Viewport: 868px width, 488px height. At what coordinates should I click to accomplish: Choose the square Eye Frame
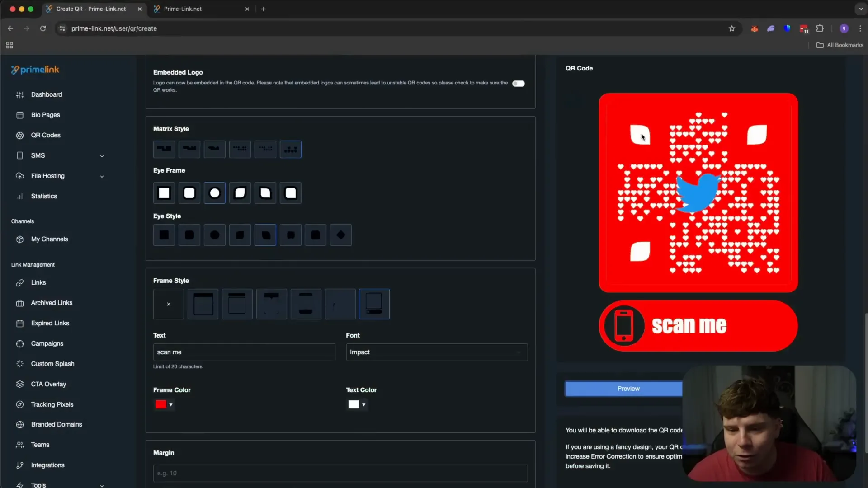[x=164, y=193]
